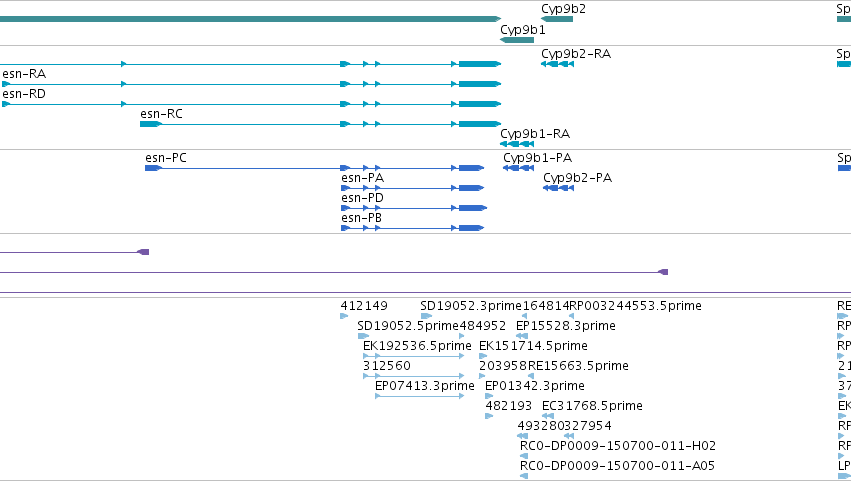The image size is (851, 481).
Task: Click the Cyp9b1-RA transcript exon glyph
Action: (x=517, y=144)
